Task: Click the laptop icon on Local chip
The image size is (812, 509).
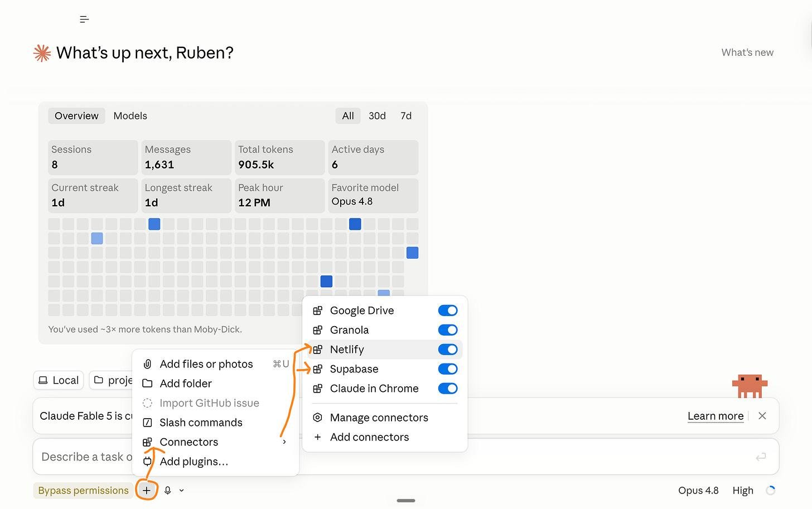Action: tap(43, 380)
